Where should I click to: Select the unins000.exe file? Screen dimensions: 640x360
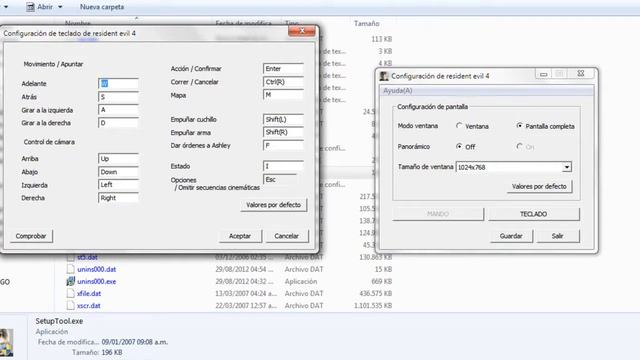[96, 281]
